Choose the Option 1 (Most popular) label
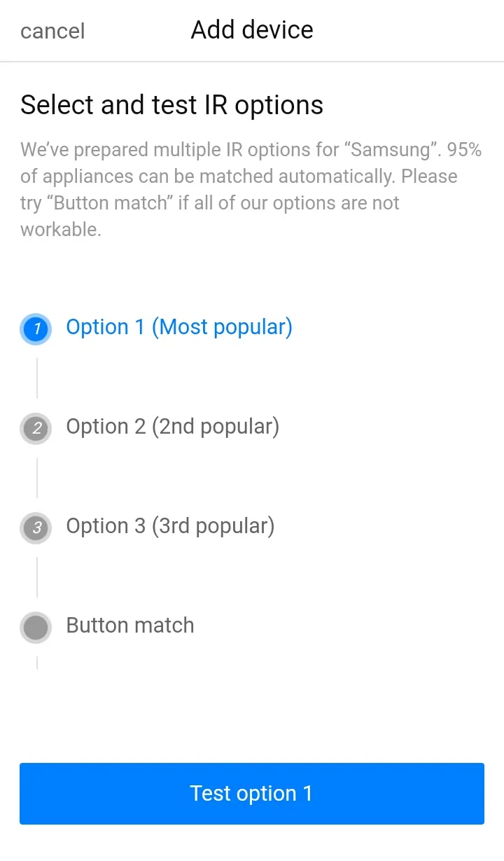504x861 pixels. 179,327
